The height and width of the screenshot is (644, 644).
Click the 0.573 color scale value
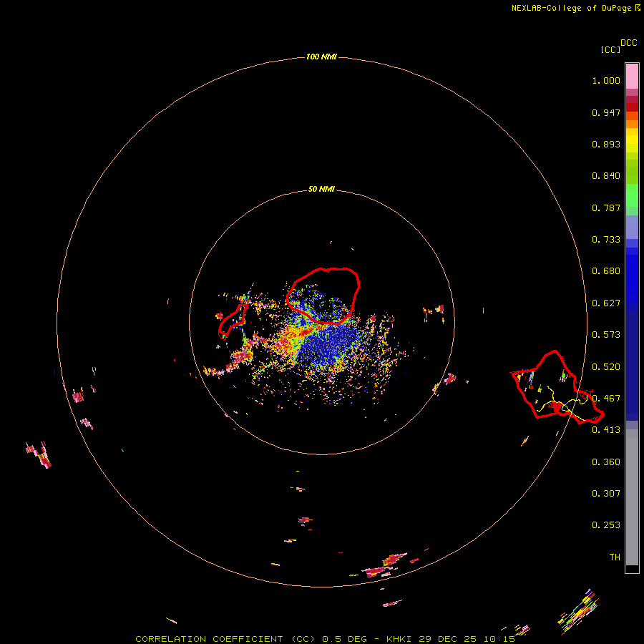606,335
